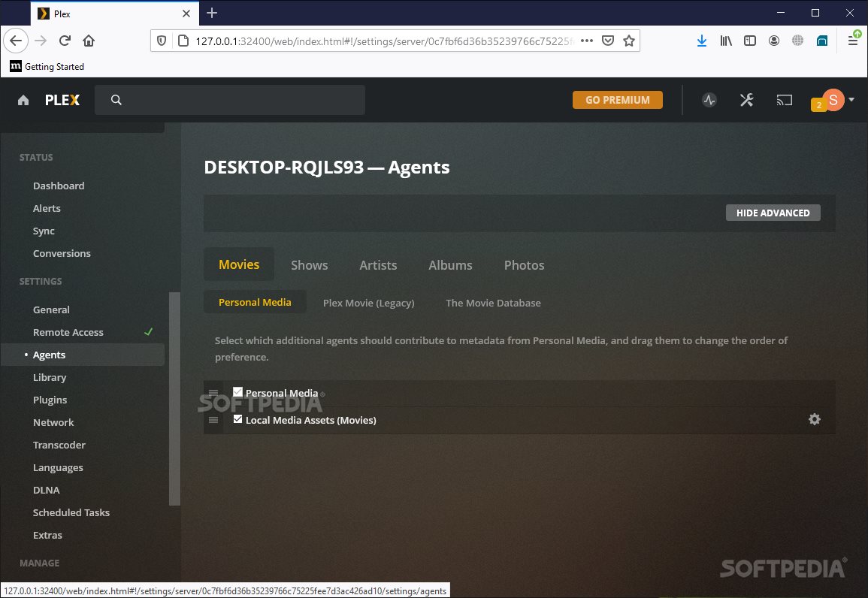Viewport: 868px width, 598px height.
Task: Bookmark this page with star icon
Action: click(629, 41)
